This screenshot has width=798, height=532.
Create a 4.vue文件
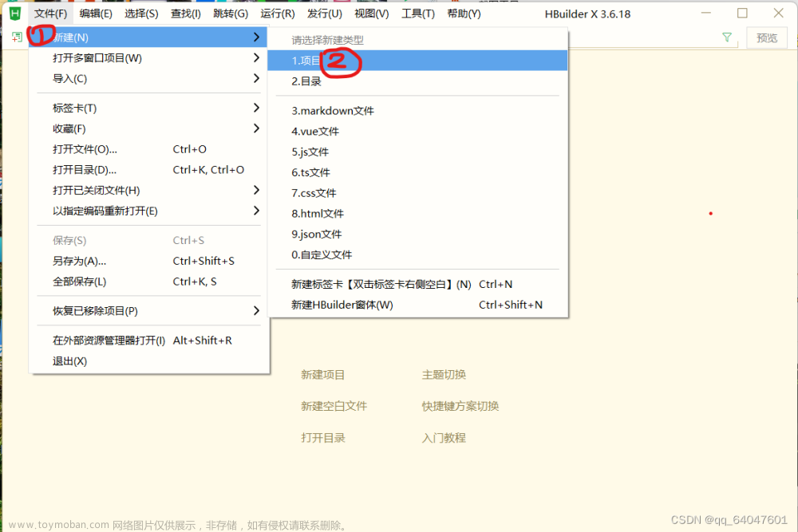pos(417,132)
